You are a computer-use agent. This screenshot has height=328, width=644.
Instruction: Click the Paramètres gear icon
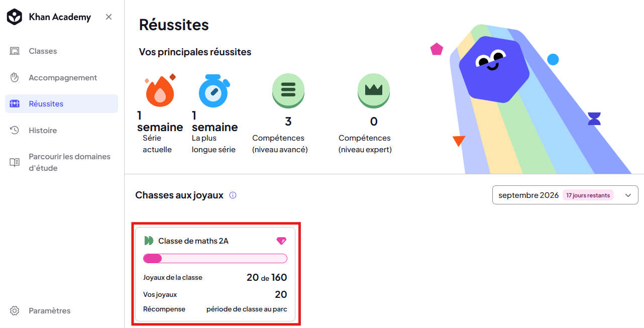[x=15, y=311]
